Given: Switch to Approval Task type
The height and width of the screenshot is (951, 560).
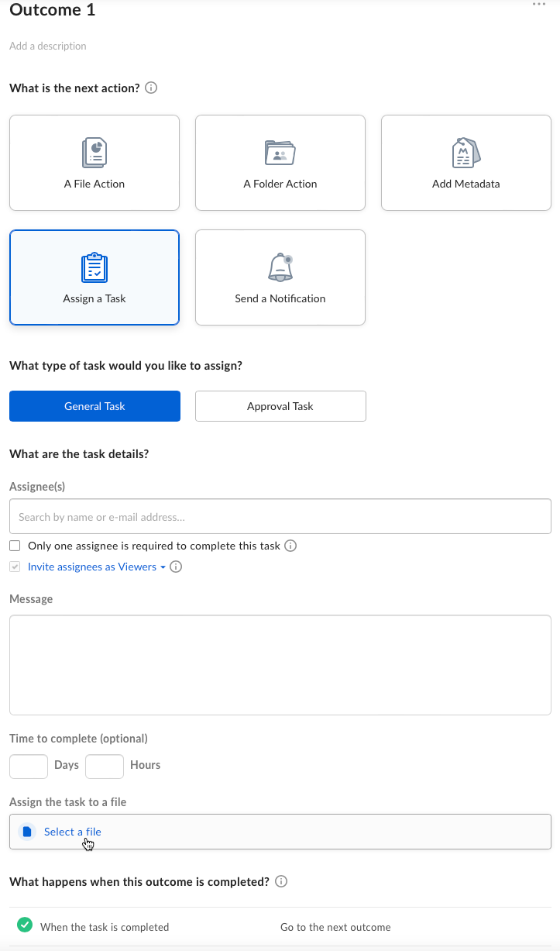Looking at the screenshot, I should coord(280,406).
